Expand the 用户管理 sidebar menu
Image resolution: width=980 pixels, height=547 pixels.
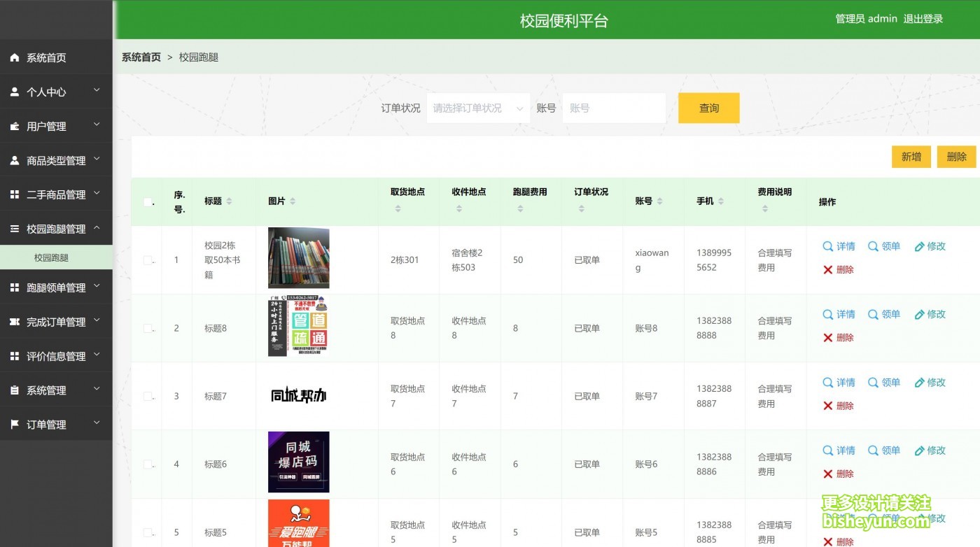click(56, 126)
